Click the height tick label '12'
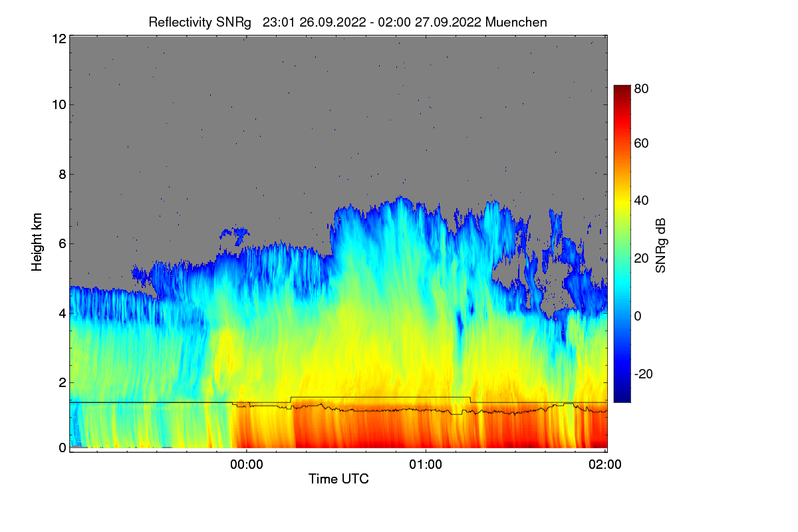 coord(59,39)
